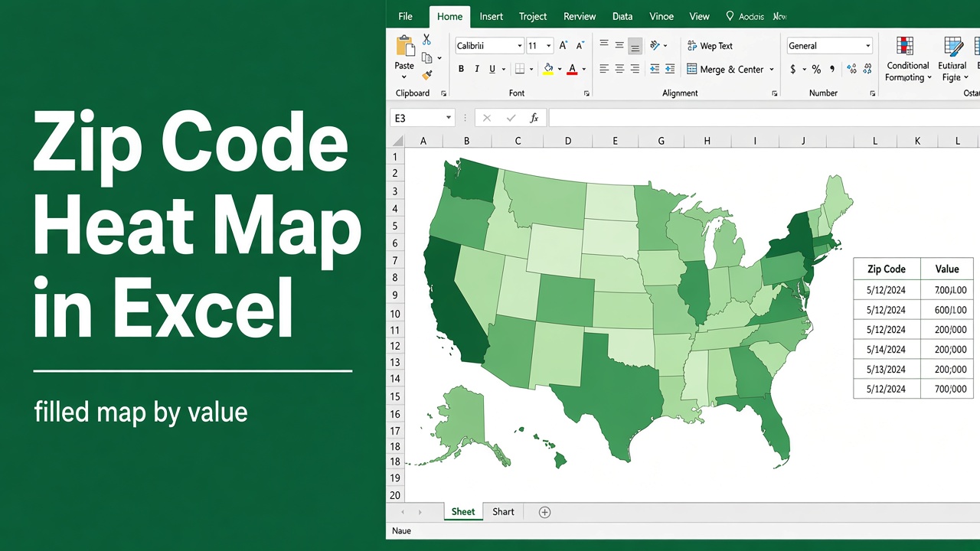Open Number dialog launcher
The height and width of the screenshot is (551, 980).
click(872, 93)
